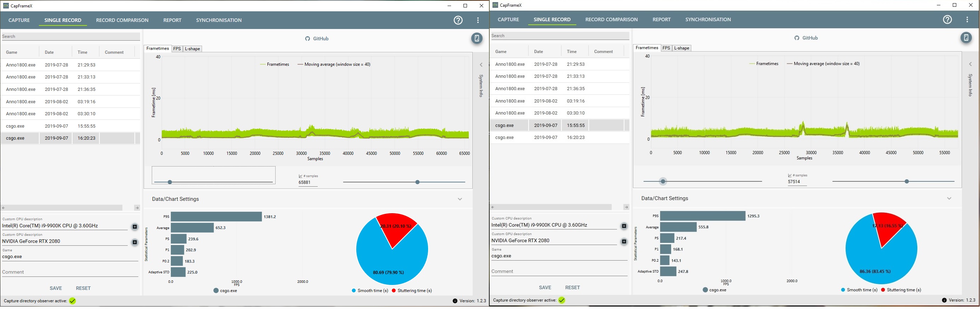The image size is (980, 309).
Task: Toggle Smooth time legend entry, right window
Action: click(x=859, y=290)
